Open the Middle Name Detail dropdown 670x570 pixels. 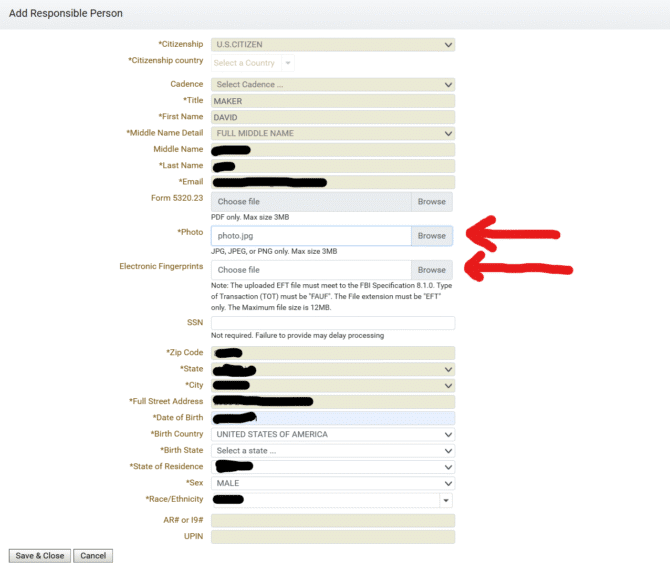332,133
